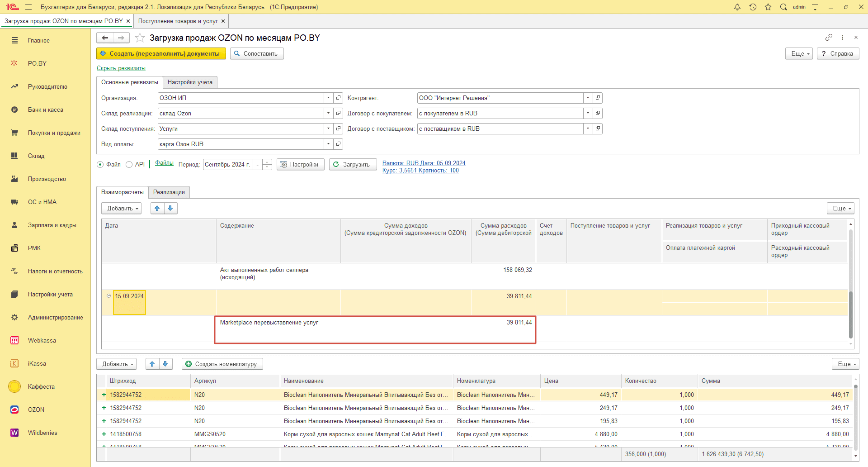Go forward with right arrow button
Image resolution: width=868 pixels, height=467 pixels.
[x=121, y=38]
